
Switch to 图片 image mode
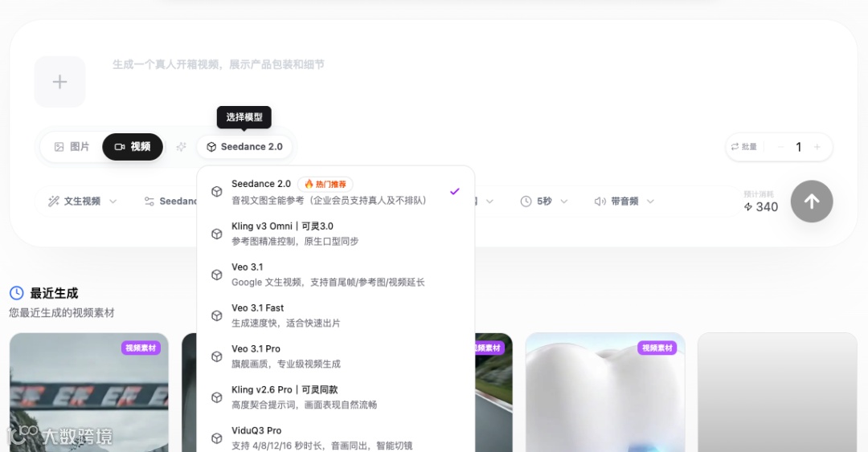click(x=72, y=147)
